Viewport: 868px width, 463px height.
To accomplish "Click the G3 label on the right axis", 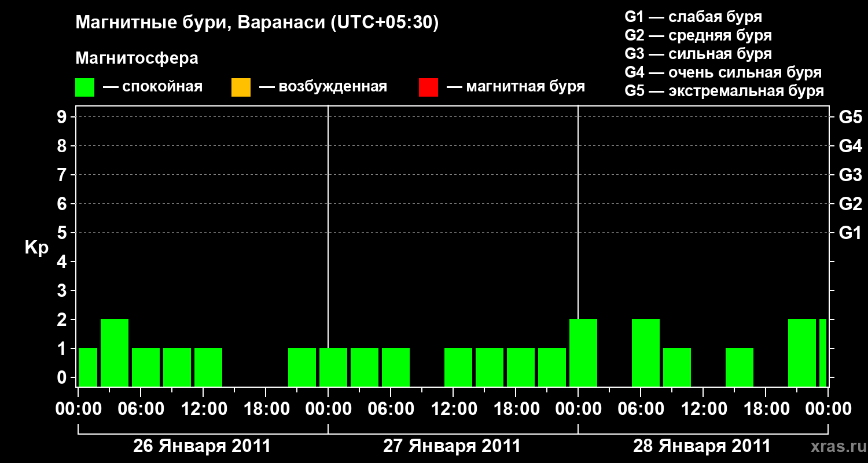I will pyautogui.click(x=850, y=175).
